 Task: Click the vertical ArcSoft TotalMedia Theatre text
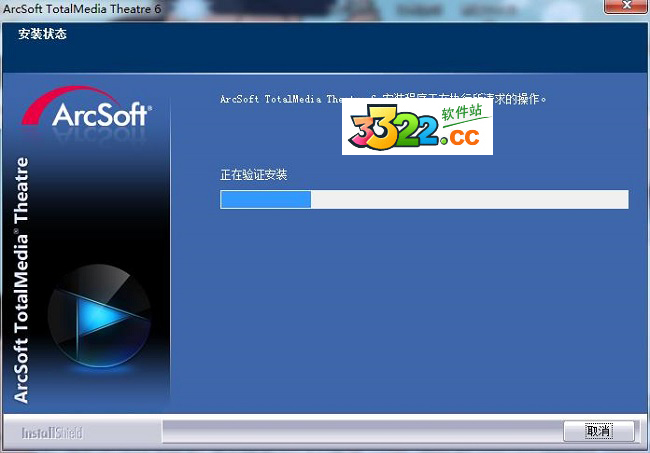coord(21,280)
